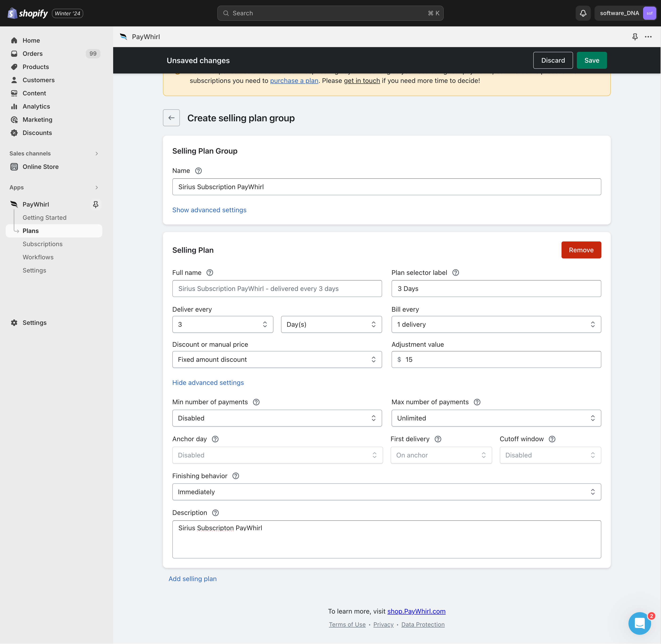661x644 pixels.
Task: Pin the PayWhirl app in header
Action: [635, 37]
